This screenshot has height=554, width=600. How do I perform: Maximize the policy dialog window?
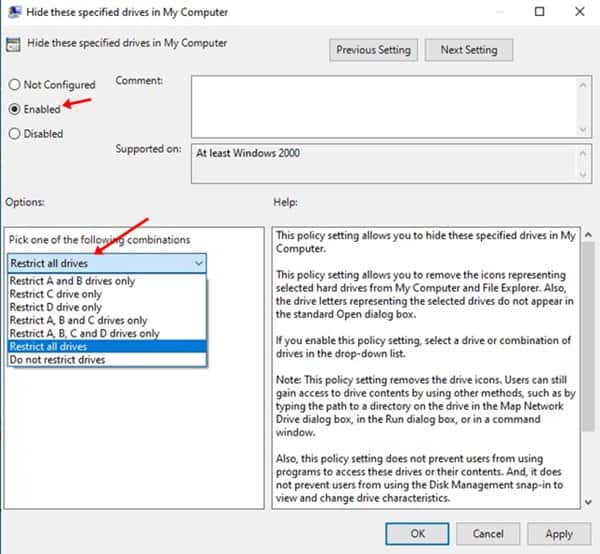tap(539, 12)
